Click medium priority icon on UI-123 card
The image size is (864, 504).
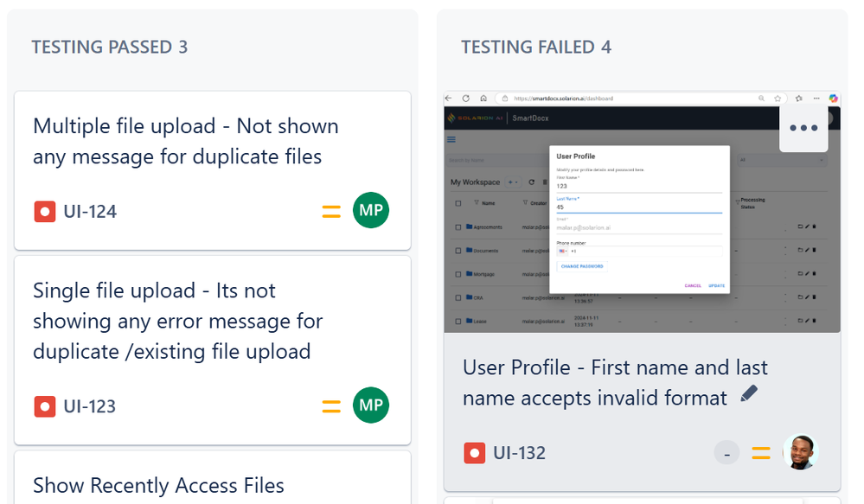tap(331, 406)
